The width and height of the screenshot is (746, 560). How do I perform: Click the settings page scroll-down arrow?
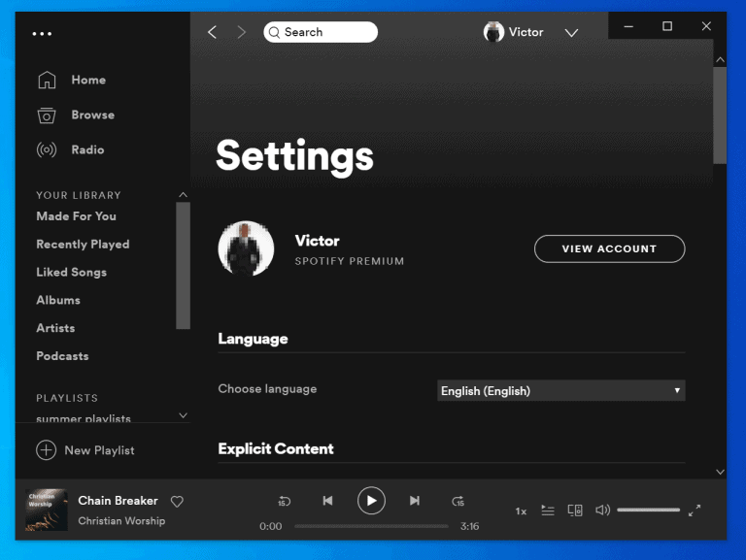coord(721,472)
